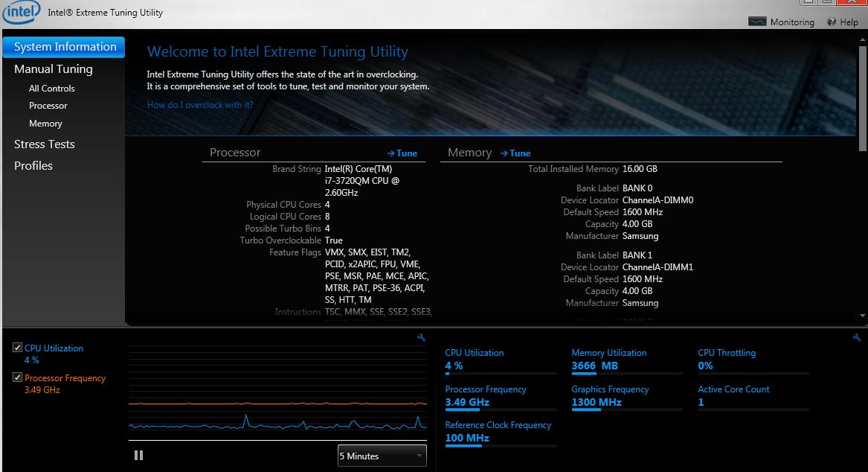Click the CPU Utilization monitor tile

pyautogui.click(x=501, y=363)
